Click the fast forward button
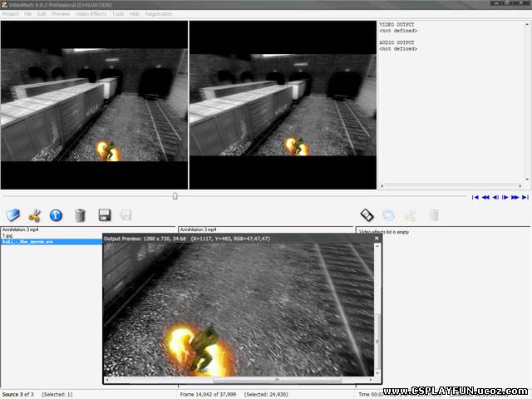 (515, 197)
